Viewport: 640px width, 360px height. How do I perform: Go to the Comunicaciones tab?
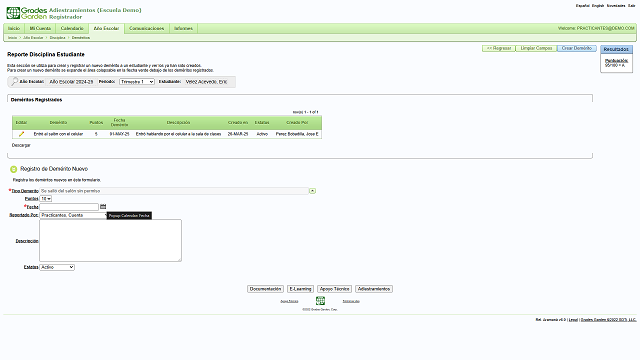point(147,29)
